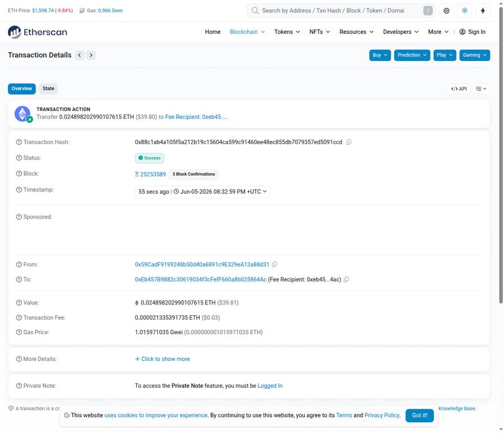
Task: Expand the Buy dropdown button
Action: point(380,55)
